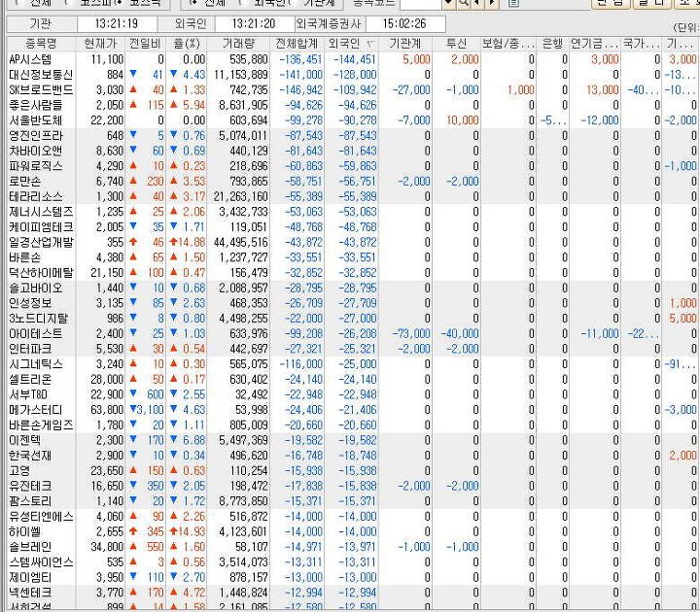The width and height of the screenshot is (700, 612).
Task: Select the 일경산업개발 row name
Action: 41,242
